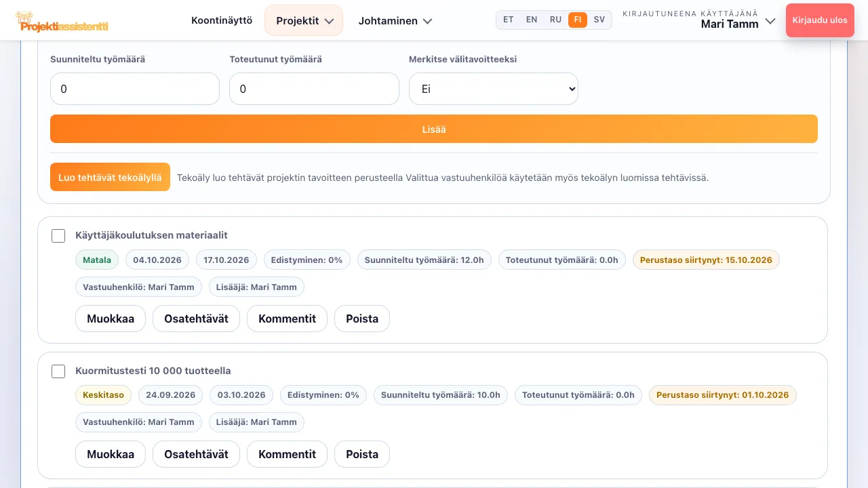Switch language to ET
This screenshot has width=868, height=488.
pos(509,20)
